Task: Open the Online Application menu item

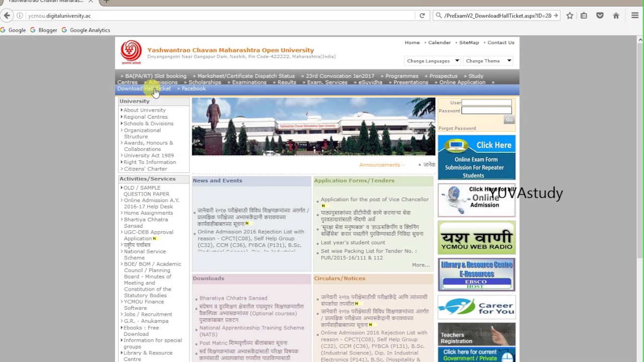Action: 462,82
